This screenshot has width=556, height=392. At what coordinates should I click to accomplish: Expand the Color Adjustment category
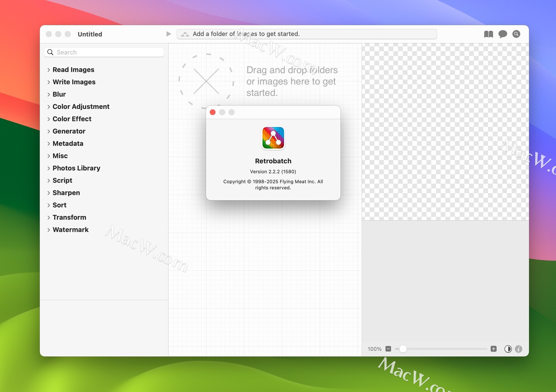[x=49, y=107]
